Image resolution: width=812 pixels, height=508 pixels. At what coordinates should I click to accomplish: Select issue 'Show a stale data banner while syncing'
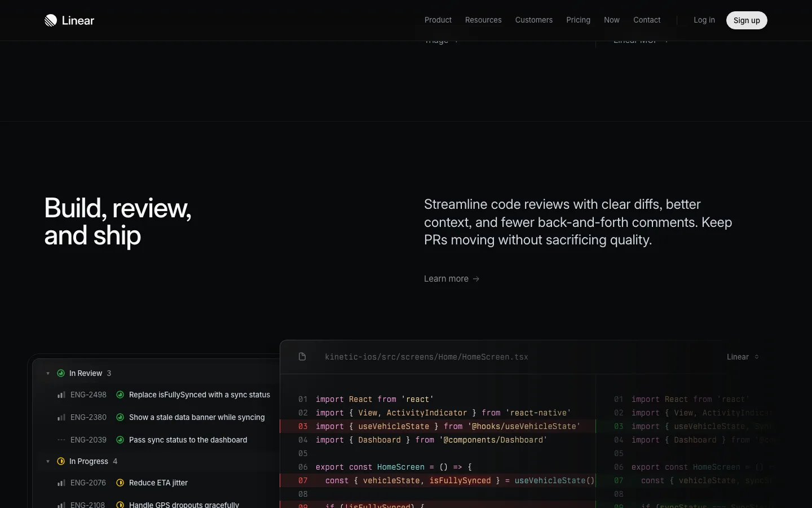coord(197,417)
